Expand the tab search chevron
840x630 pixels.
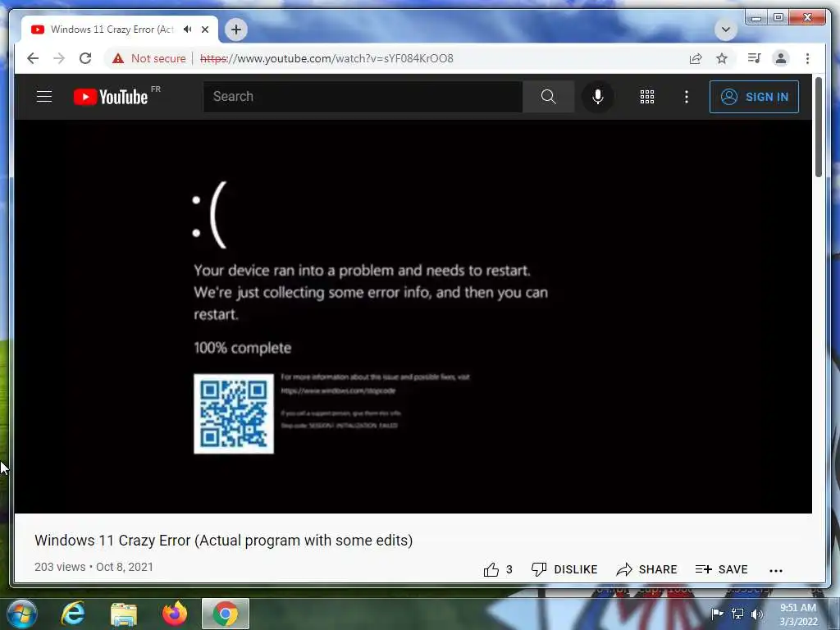coord(726,30)
